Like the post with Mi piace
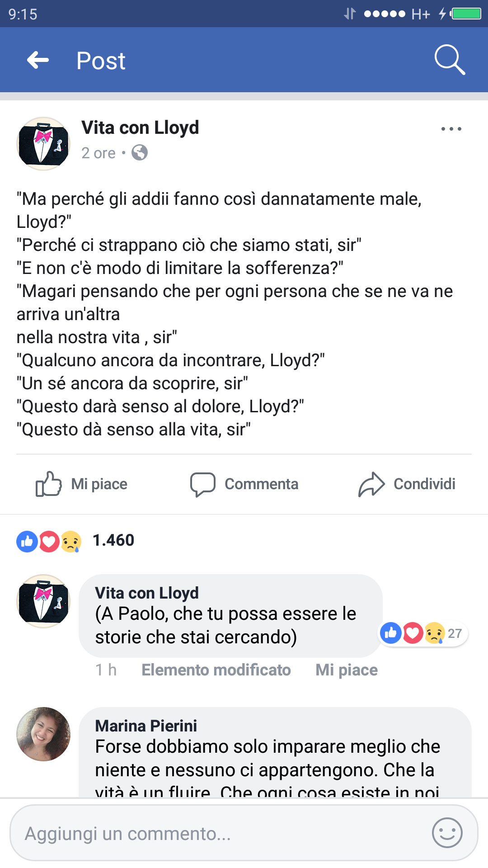Screen dimensions: 488x868 [x=82, y=484]
